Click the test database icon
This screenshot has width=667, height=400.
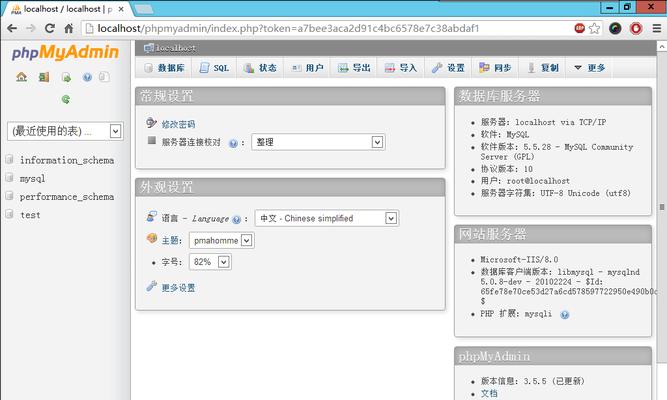(9, 214)
